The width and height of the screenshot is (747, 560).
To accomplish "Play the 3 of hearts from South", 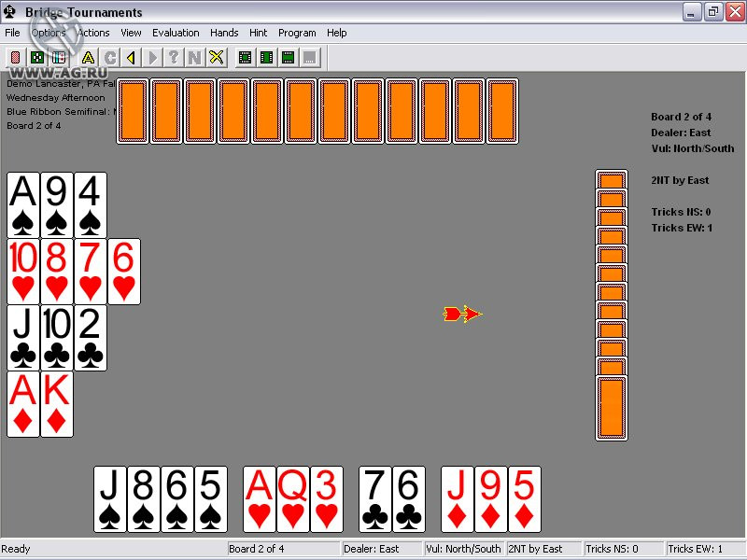I will [x=327, y=499].
